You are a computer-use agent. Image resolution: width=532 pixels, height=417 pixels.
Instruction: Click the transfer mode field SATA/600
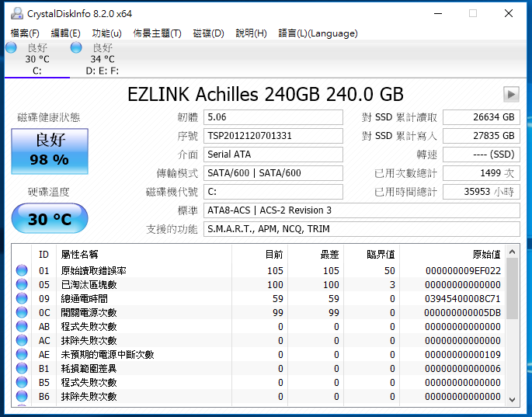tap(273, 173)
